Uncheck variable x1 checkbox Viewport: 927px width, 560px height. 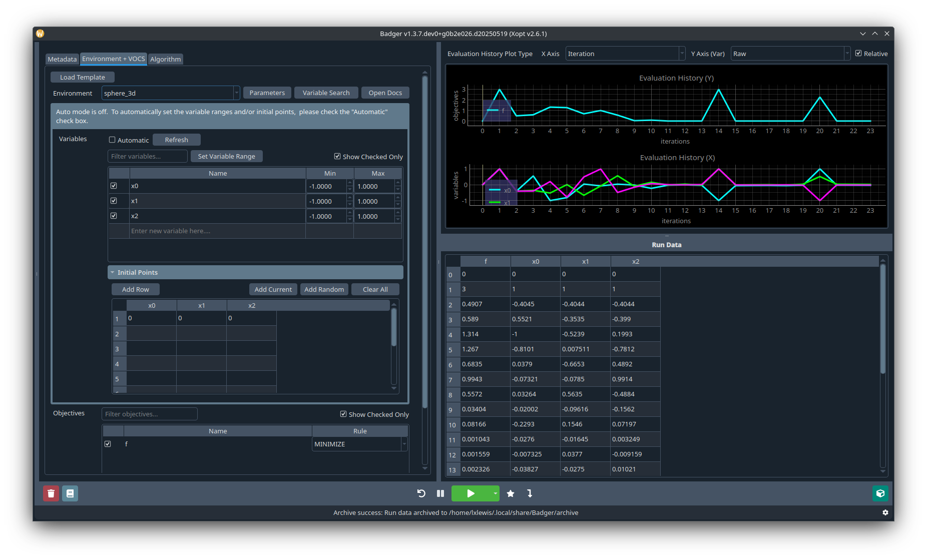coord(114,201)
